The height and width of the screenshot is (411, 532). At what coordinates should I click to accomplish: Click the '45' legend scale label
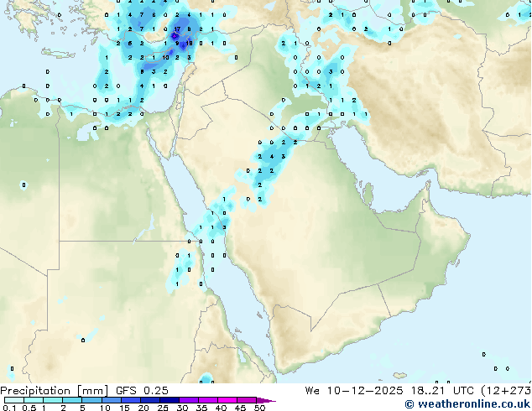[240, 408]
